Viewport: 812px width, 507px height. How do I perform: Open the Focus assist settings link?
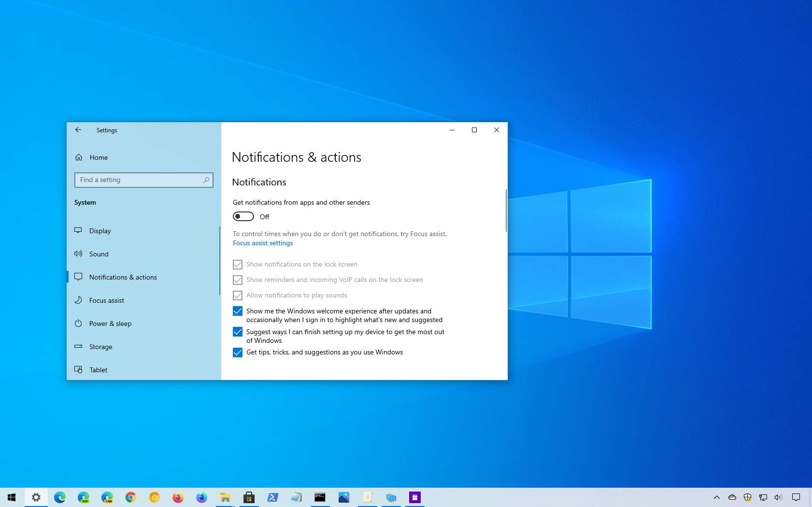(x=263, y=243)
